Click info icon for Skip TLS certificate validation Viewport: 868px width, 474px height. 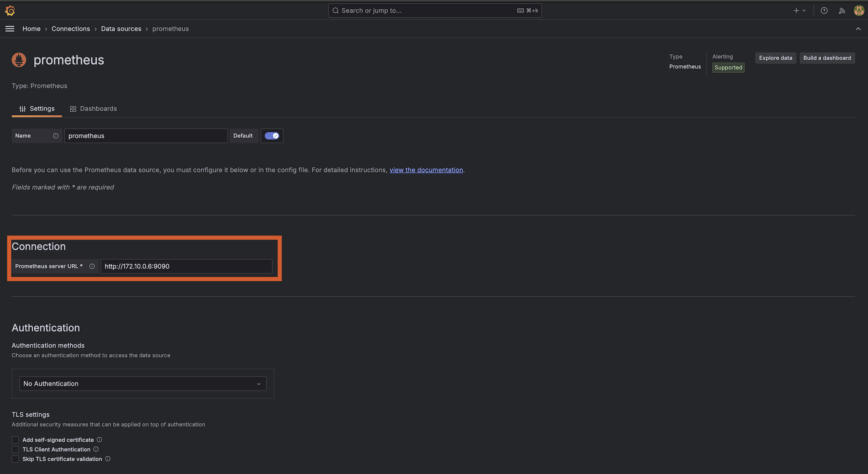pos(107,459)
